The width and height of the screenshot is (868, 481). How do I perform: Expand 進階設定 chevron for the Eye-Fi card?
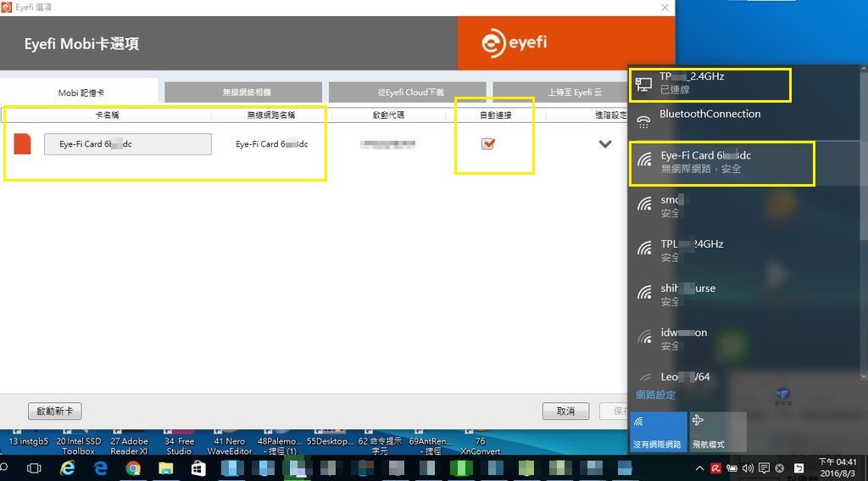[x=605, y=144]
